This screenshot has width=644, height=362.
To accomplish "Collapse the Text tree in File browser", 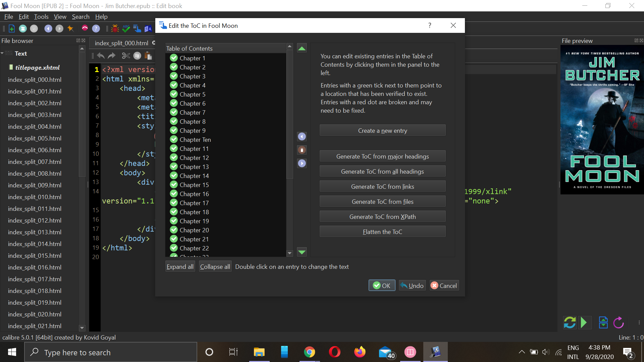I will [x=2, y=53].
